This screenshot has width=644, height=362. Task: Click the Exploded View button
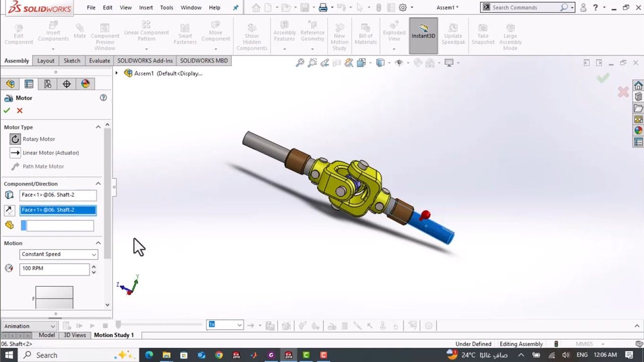pyautogui.click(x=394, y=36)
